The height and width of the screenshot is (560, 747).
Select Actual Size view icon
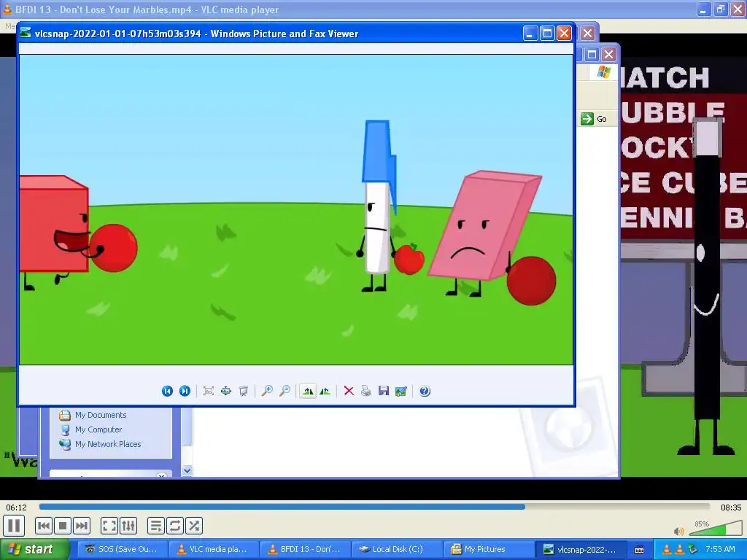[x=226, y=391]
